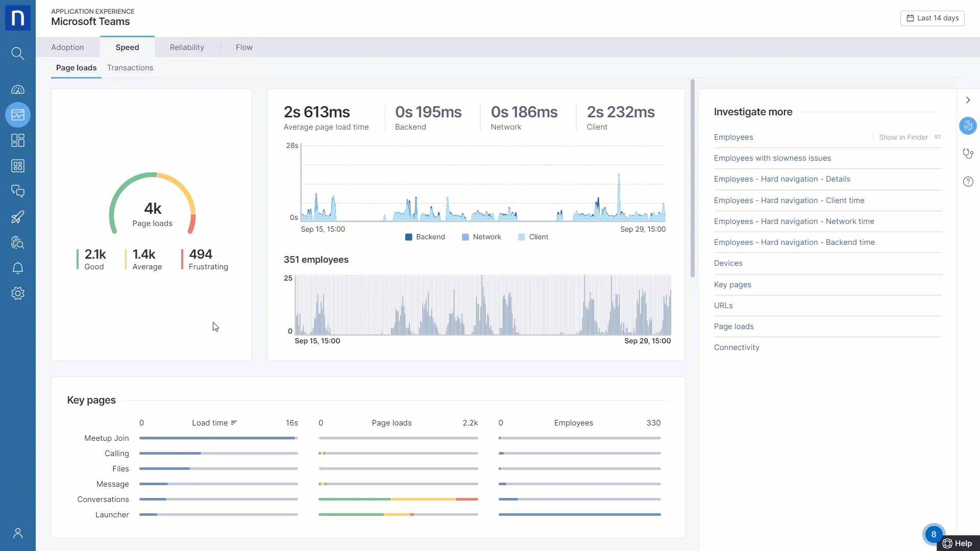
Task: Click the rocket icon in the sidebar
Action: point(18,217)
